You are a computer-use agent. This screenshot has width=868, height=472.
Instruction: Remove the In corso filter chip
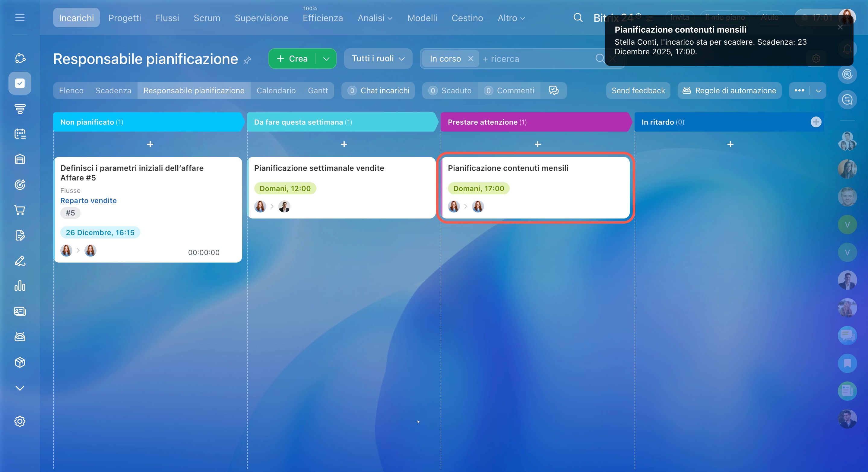[x=471, y=59]
